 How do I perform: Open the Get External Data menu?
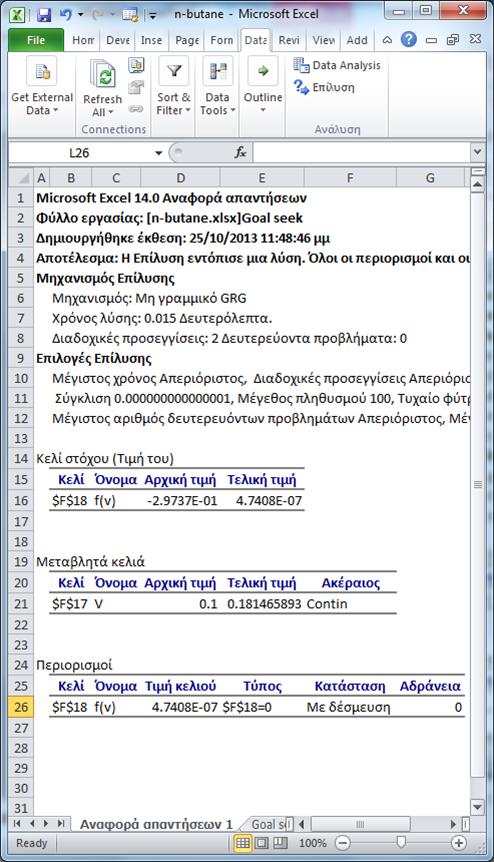(42, 88)
